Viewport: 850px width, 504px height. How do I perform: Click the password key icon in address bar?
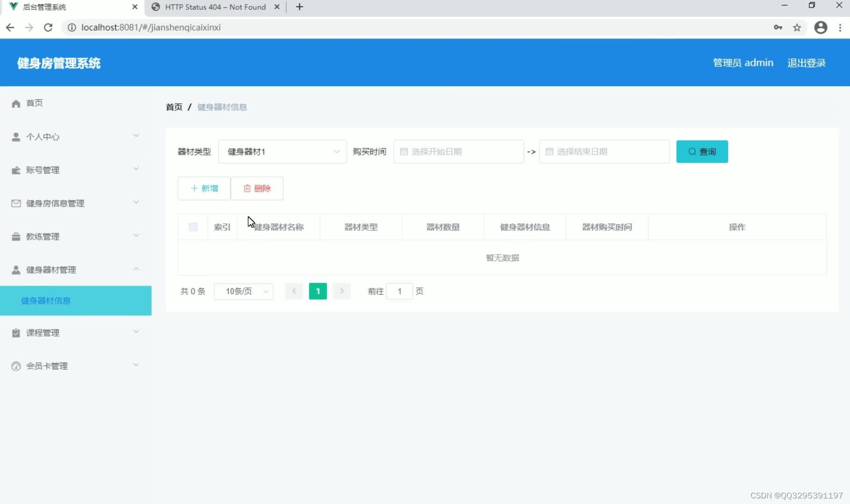tap(778, 28)
